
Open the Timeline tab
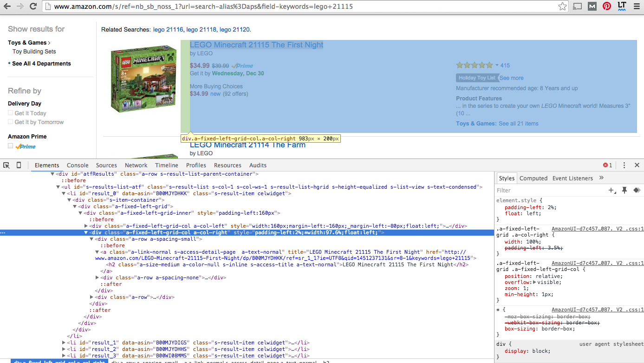(x=167, y=165)
